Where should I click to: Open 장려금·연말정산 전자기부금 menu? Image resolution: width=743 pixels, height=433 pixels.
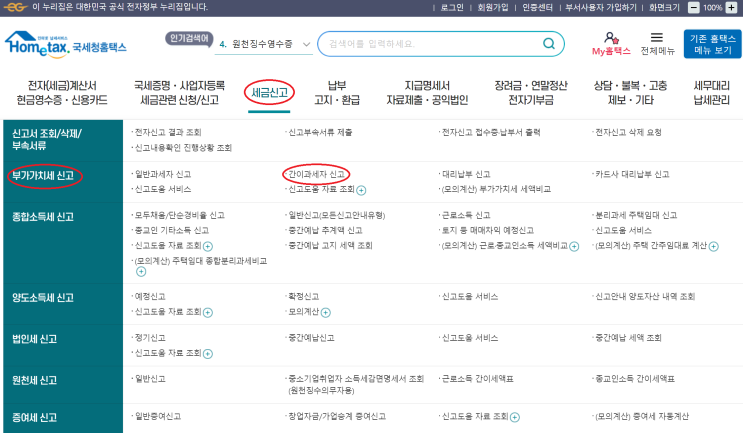[531, 93]
